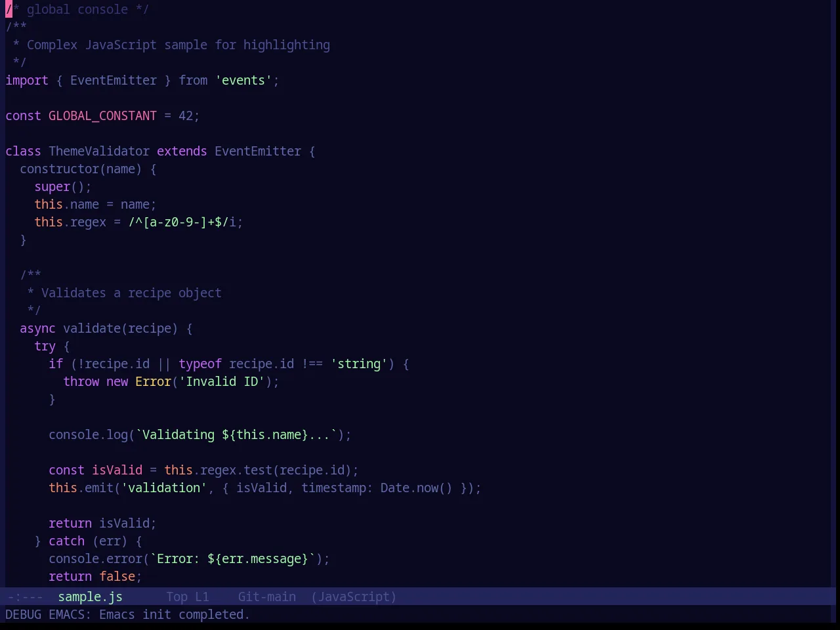Click 'Date.now()' call
Screen dimensions: 840x630
pyautogui.click(x=417, y=488)
